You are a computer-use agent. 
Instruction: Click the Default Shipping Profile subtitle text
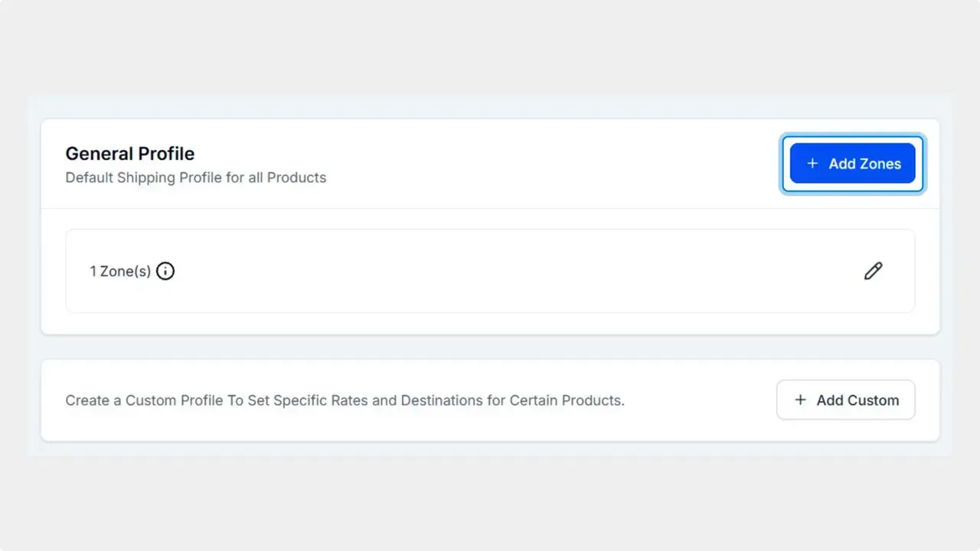click(x=195, y=177)
